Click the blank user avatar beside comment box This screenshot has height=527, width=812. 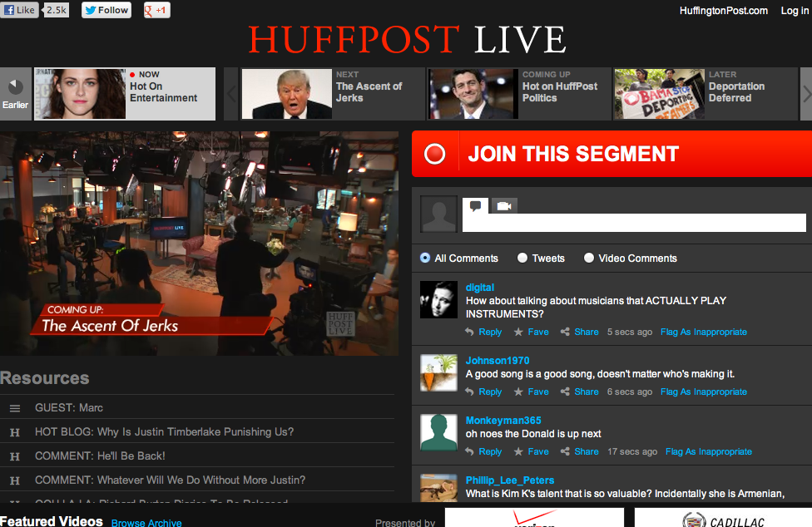tap(438, 214)
